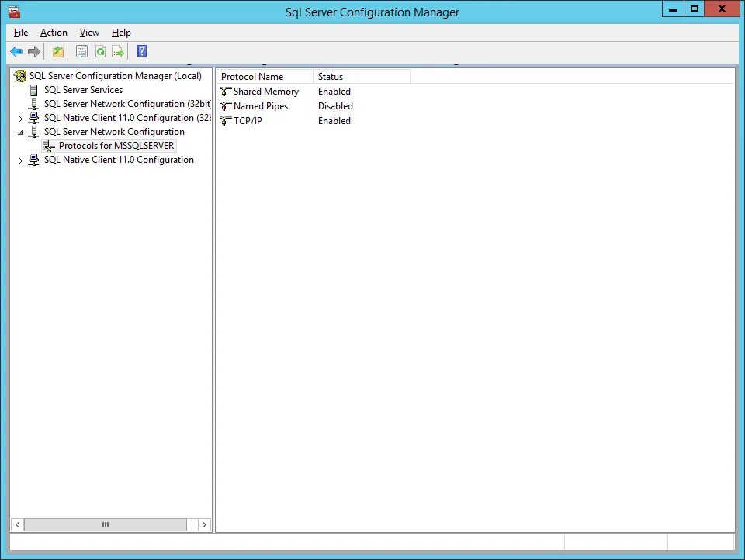Select SQL Server Network Configuration (32bit) icon
Image resolution: width=745 pixels, height=560 pixels.
(x=33, y=103)
